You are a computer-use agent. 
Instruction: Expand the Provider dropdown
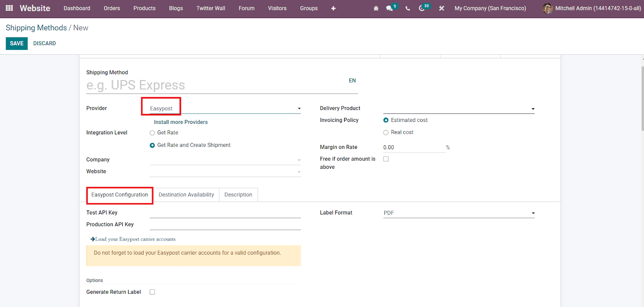click(299, 109)
